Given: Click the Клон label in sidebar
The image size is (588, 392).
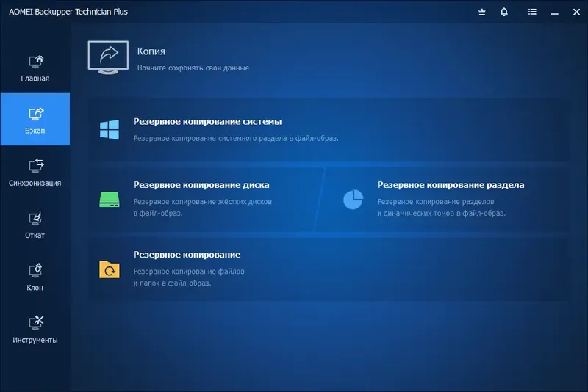Looking at the screenshot, I should tap(35, 288).
